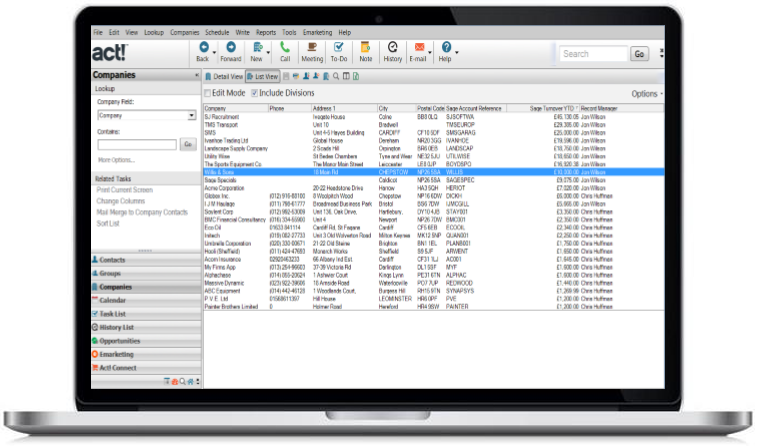758x447 pixels.
Task: Expand the New button dropdown arrow
Action: click(x=268, y=51)
